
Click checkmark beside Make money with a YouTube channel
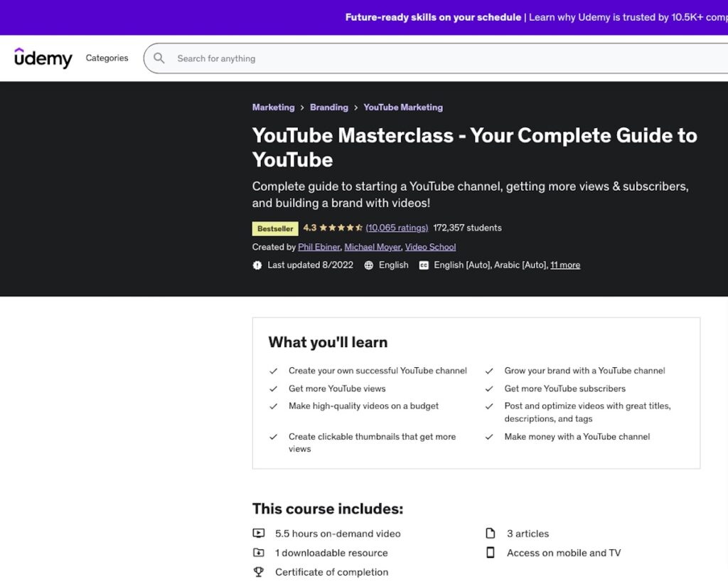pyautogui.click(x=489, y=437)
